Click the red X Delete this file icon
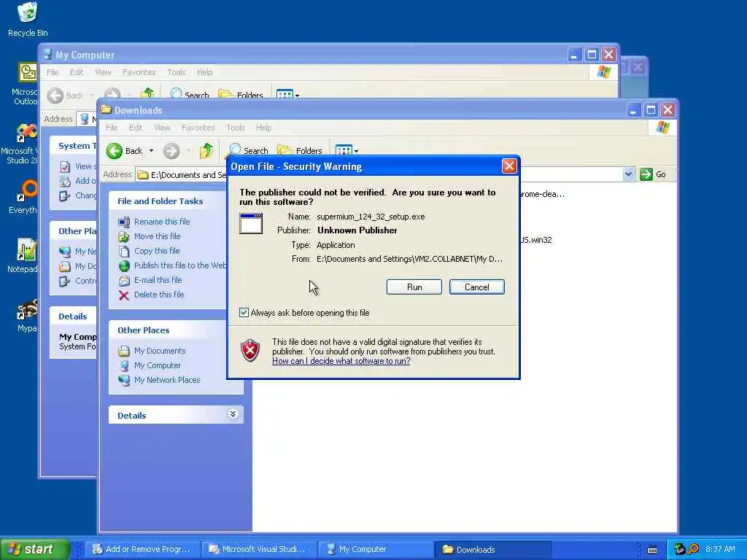This screenshot has height=560, width=747. point(124,295)
